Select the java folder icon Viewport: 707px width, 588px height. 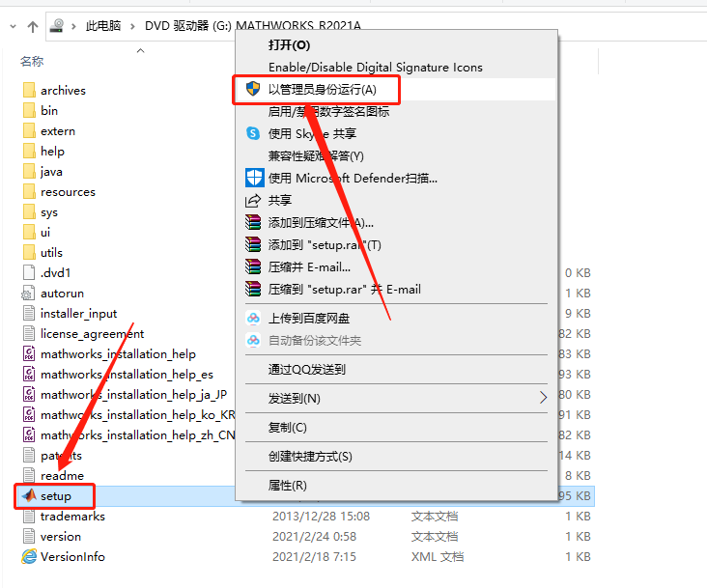(x=29, y=171)
